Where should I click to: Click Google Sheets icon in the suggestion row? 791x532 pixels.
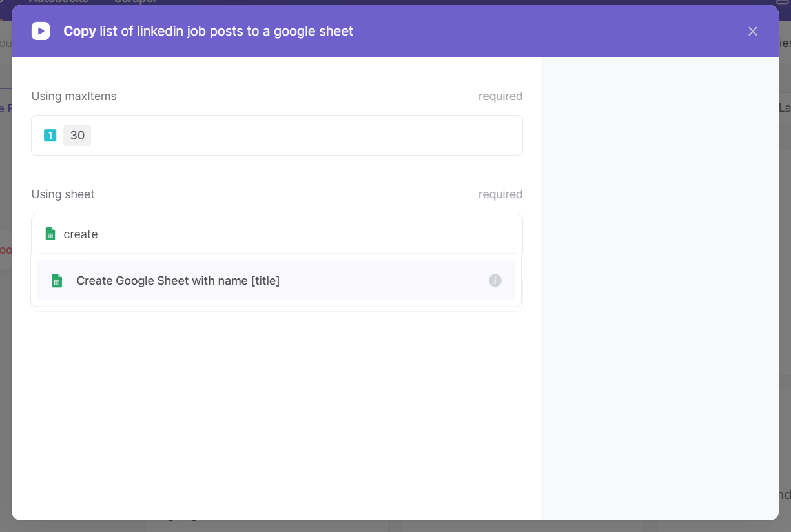(57, 281)
